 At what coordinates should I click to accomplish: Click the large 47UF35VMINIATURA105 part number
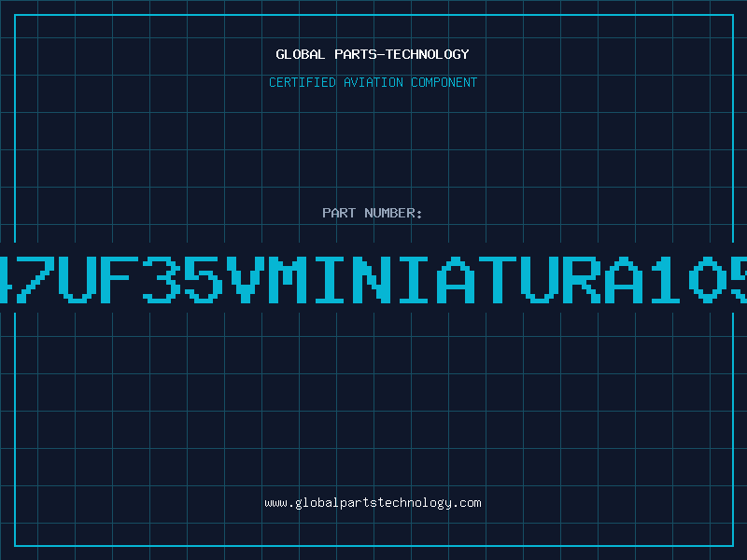(x=373, y=279)
